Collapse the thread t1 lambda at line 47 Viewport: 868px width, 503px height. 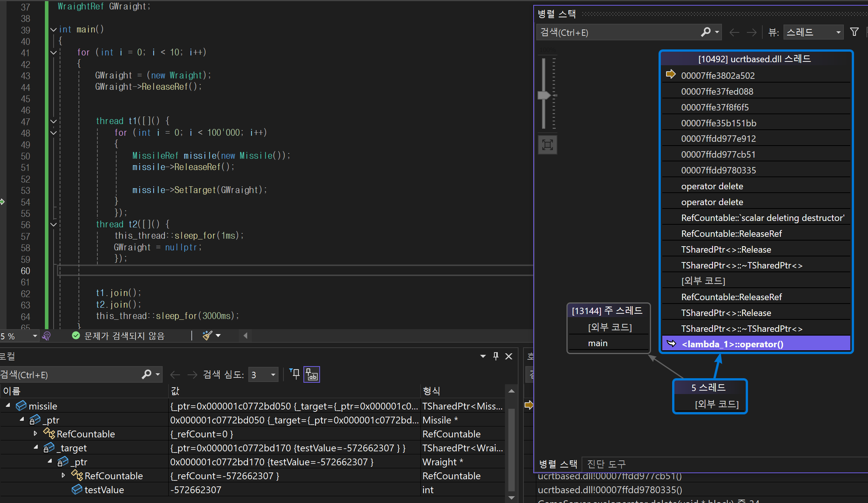point(53,121)
